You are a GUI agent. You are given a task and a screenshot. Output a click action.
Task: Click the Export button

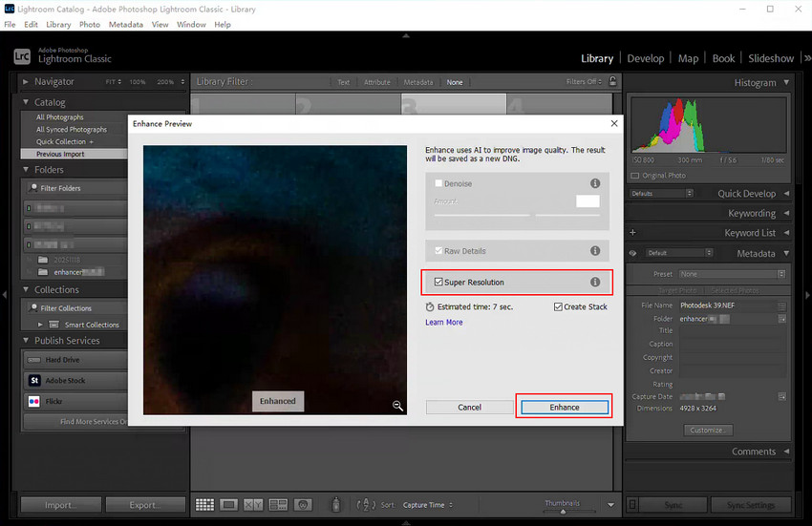pos(145,505)
